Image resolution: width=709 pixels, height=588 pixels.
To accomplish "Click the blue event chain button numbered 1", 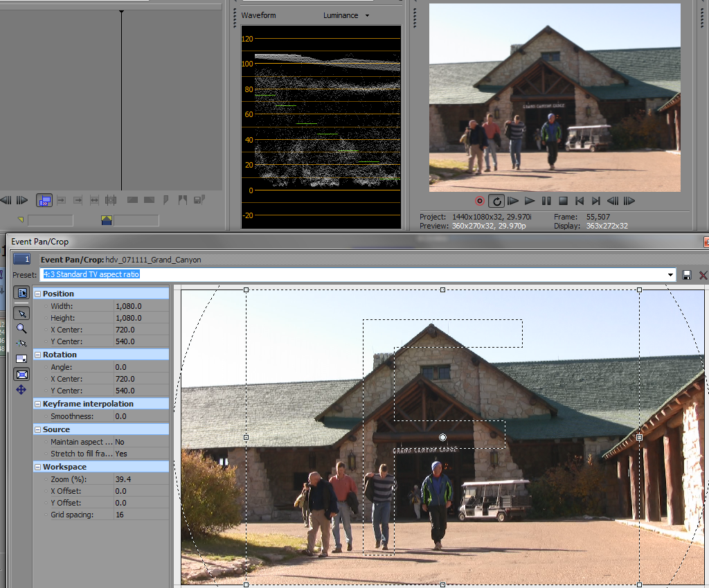I will [x=21, y=259].
